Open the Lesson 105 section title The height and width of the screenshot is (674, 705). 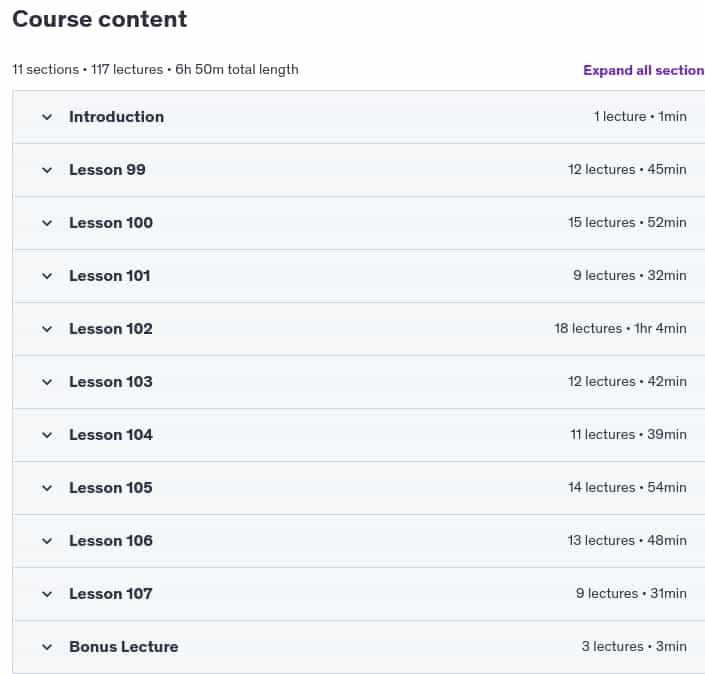point(111,488)
